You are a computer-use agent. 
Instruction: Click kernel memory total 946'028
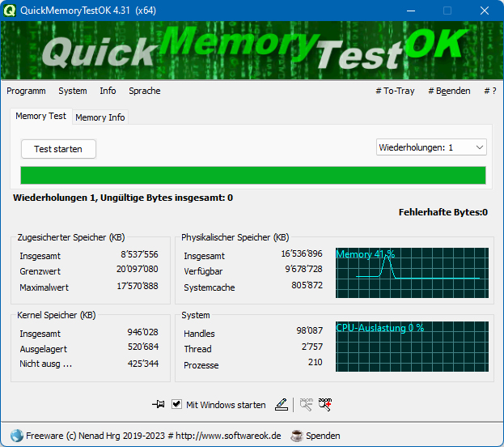(x=142, y=332)
